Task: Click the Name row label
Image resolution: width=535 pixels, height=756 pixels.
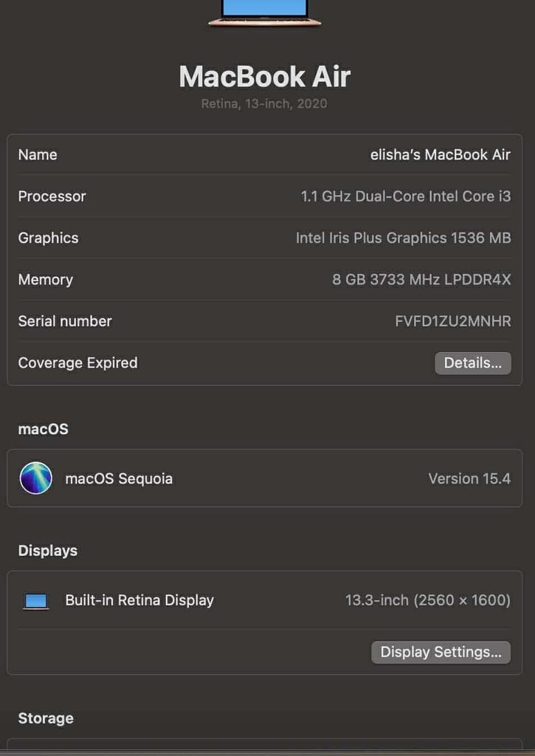Action: coord(38,155)
